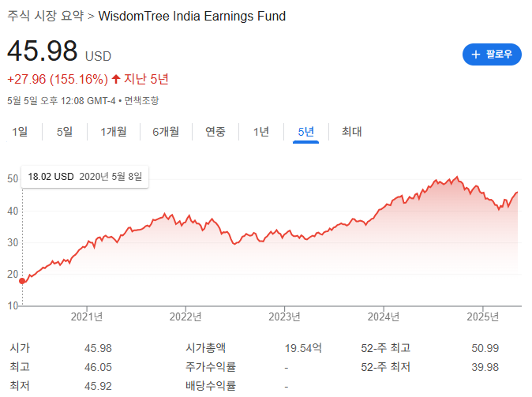Select the 5일 time range tab
The width and height of the screenshot is (532, 397).
point(65,132)
